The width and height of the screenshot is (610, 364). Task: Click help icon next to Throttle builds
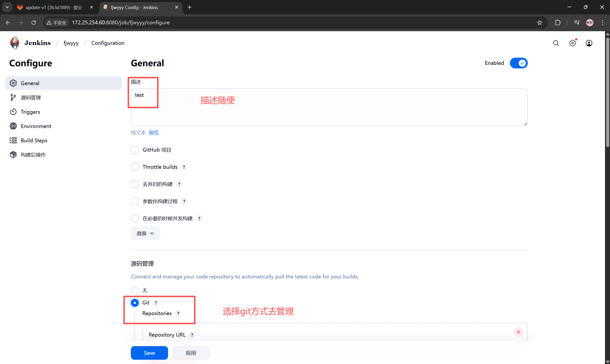(184, 167)
